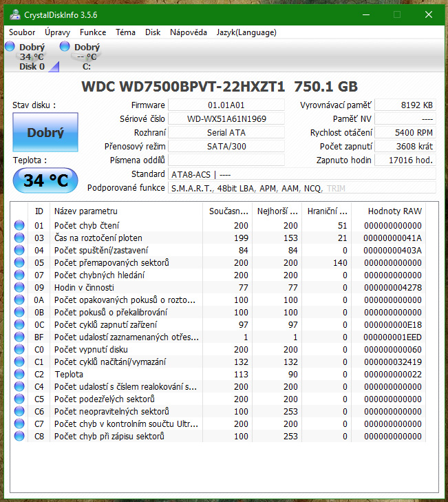Viewport: 448px width, 502px height.
Task: Click status orb of row C1 načítání/vymazání
Action: coord(19,362)
